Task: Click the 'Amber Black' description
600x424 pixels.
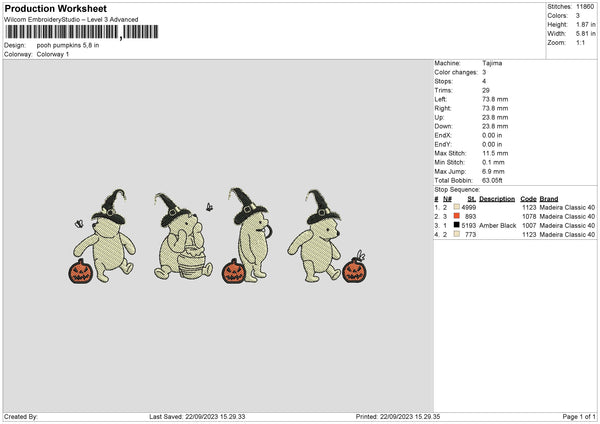Action: click(497, 225)
